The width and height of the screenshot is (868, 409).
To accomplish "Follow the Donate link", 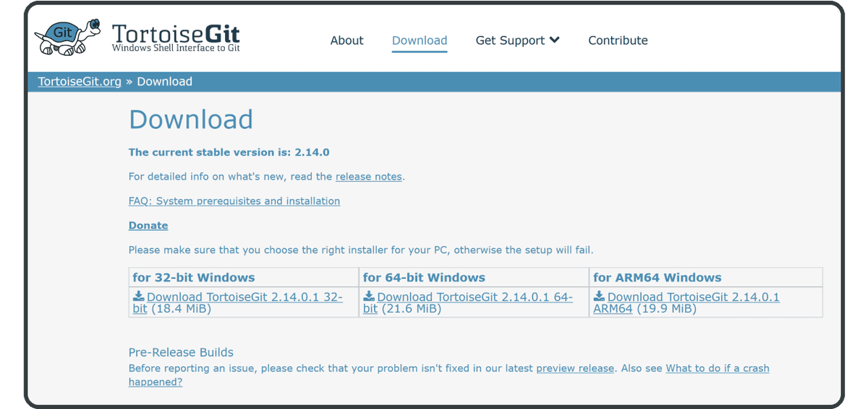I will coord(148,226).
